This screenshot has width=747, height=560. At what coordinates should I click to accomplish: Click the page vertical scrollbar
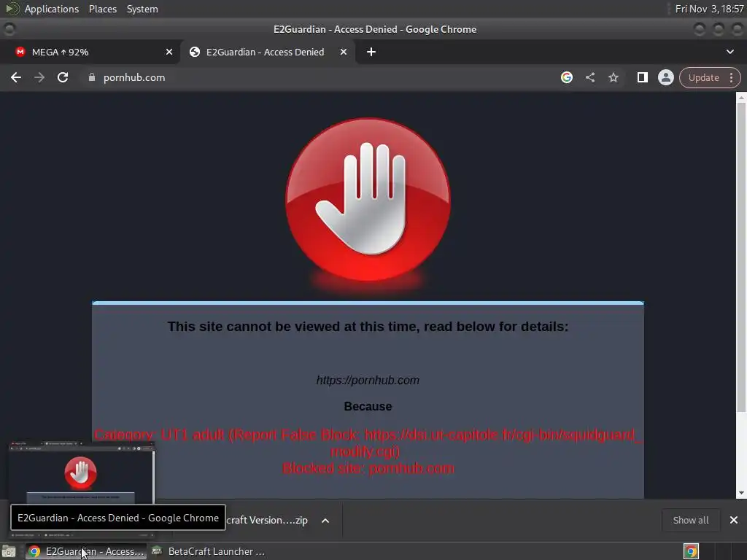point(741,257)
